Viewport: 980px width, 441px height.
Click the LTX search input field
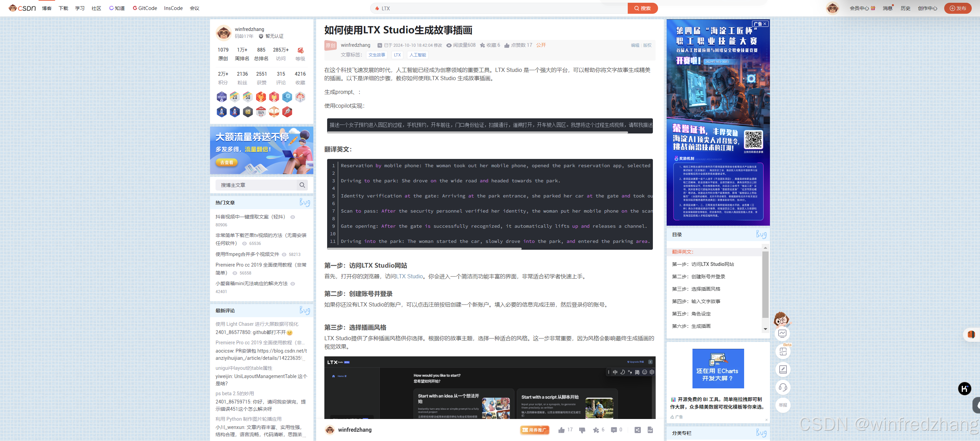click(499, 8)
